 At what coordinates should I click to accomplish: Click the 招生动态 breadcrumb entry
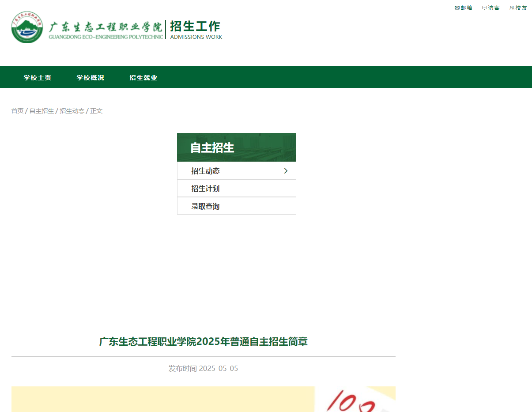(72, 111)
